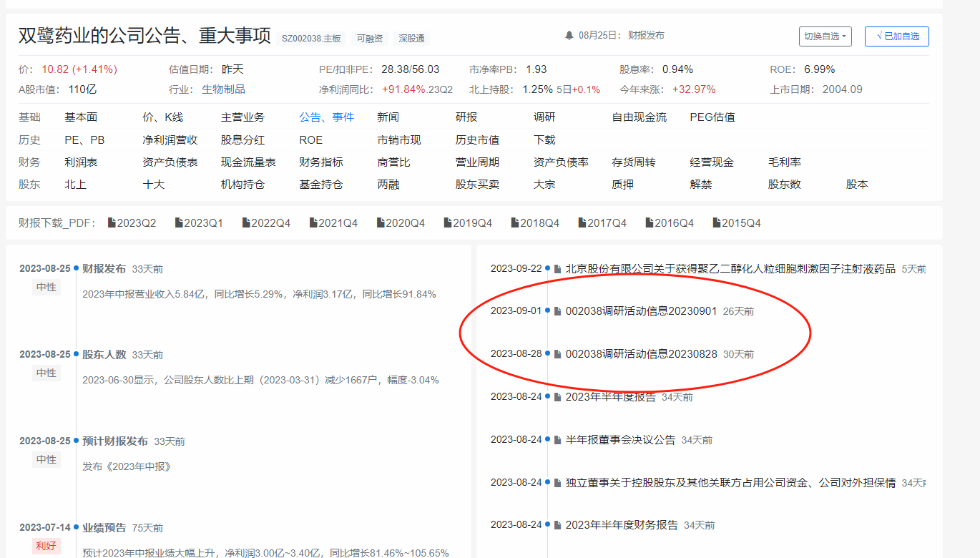The height and width of the screenshot is (558, 980).
Task: Open 大宗 transactions page
Action: 544,185
